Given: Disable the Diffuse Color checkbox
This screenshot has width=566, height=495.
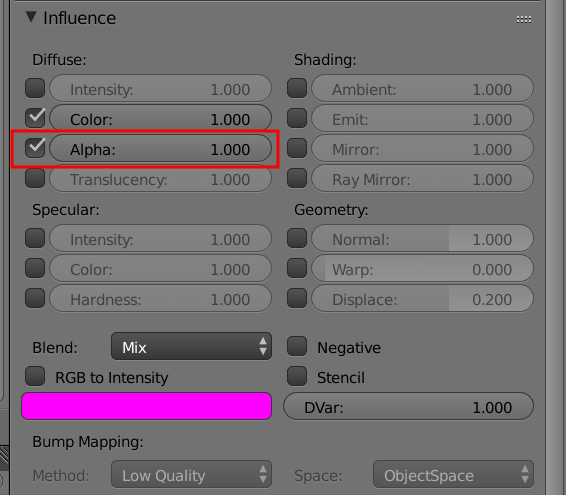Looking at the screenshot, I should pyautogui.click(x=35, y=118).
